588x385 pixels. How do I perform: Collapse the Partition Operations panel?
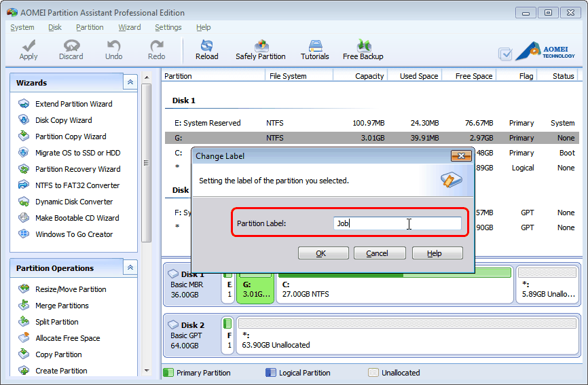130,268
